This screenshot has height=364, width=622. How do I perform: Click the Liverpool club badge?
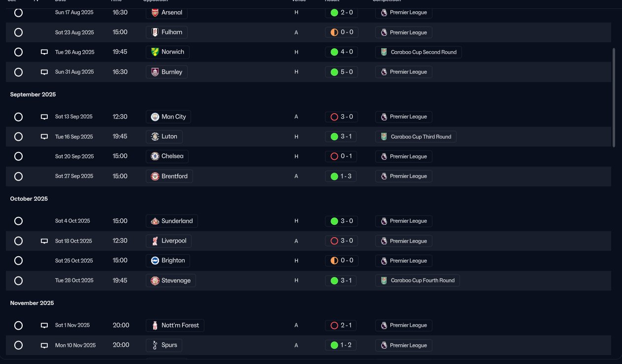(155, 241)
